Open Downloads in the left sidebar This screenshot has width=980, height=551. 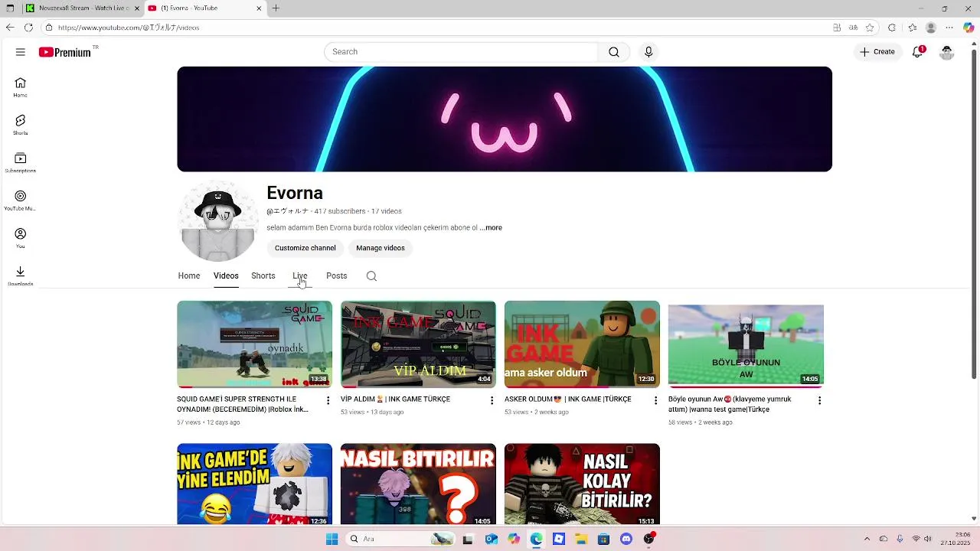(x=21, y=275)
